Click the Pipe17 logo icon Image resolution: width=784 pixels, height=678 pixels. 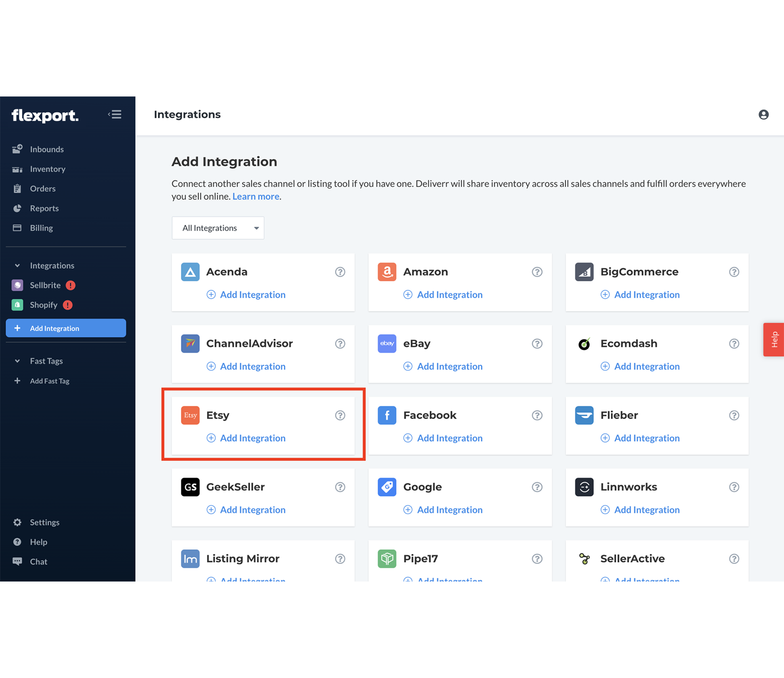(x=387, y=559)
